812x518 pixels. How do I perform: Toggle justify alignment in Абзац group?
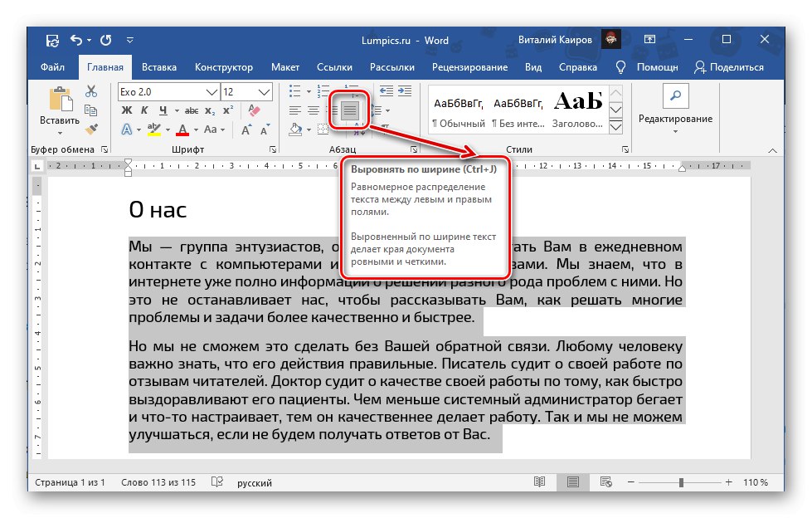coord(348,109)
